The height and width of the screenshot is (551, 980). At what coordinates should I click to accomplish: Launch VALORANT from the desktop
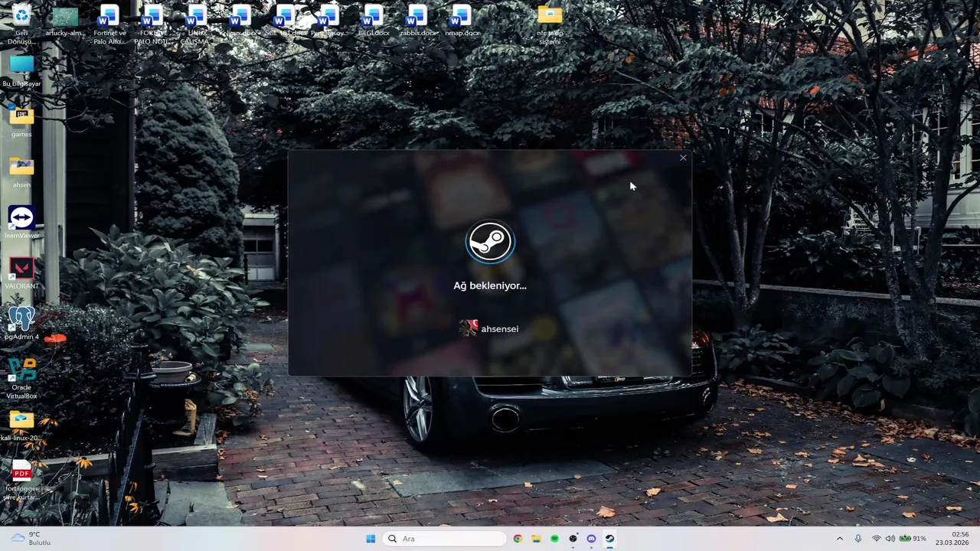click(x=21, y=273)
